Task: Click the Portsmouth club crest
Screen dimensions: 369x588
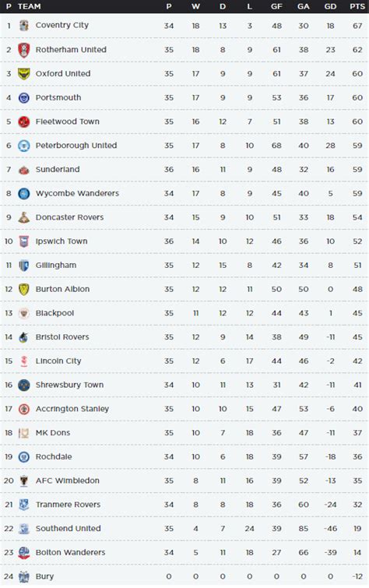Action: coord(24,98)
